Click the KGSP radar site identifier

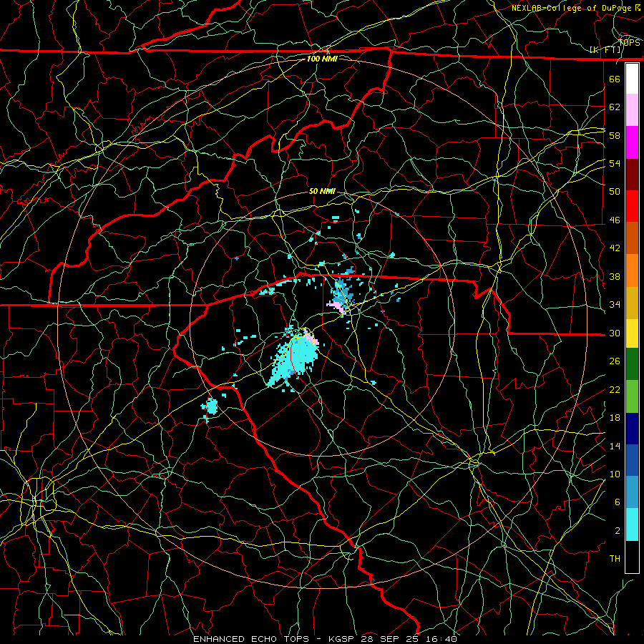coord(343,639)
